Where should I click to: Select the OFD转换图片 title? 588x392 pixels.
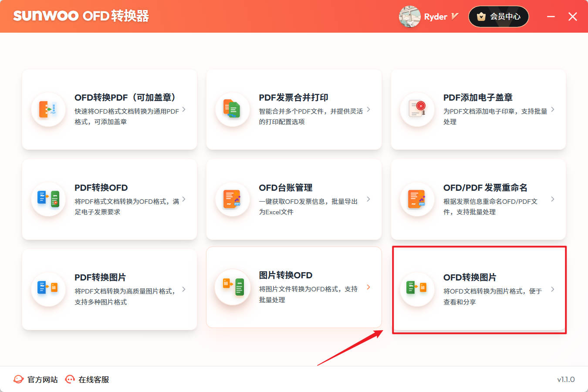tap(470, 277)
